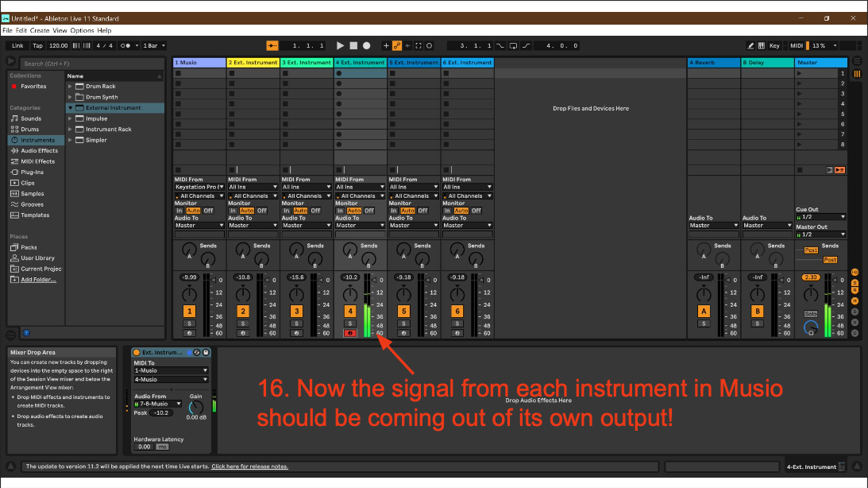Image resolution: width=868 pixels, height=488 pixels.
Task: Launch Master scene 5
Action: tap(799, 114)
